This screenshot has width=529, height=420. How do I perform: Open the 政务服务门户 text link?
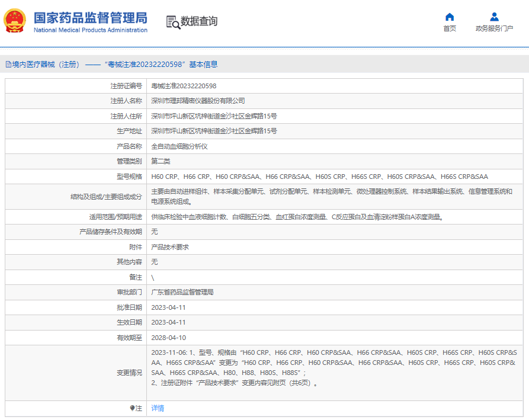pos(494,28)
